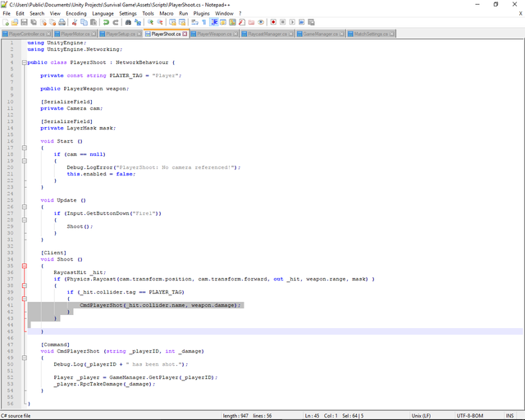The width and height of the screenshot is (525, 420).
Task: Toggle synchronized vertical scrolling
Action: point(172,22)
